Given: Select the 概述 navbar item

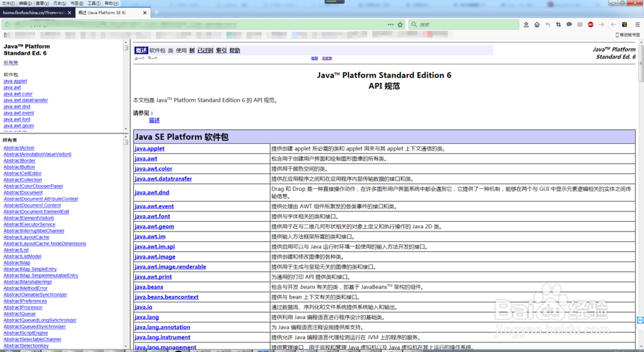Looking at the screenshot, I should (141, 50).
